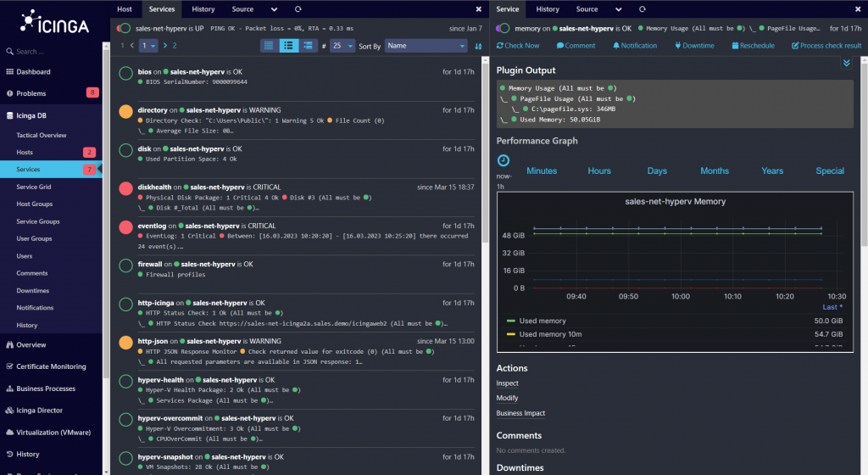This screenshot has height=475, width=868.
Task: Open the Days range menu
Action: pyautogui.click(x=657, y=171)
